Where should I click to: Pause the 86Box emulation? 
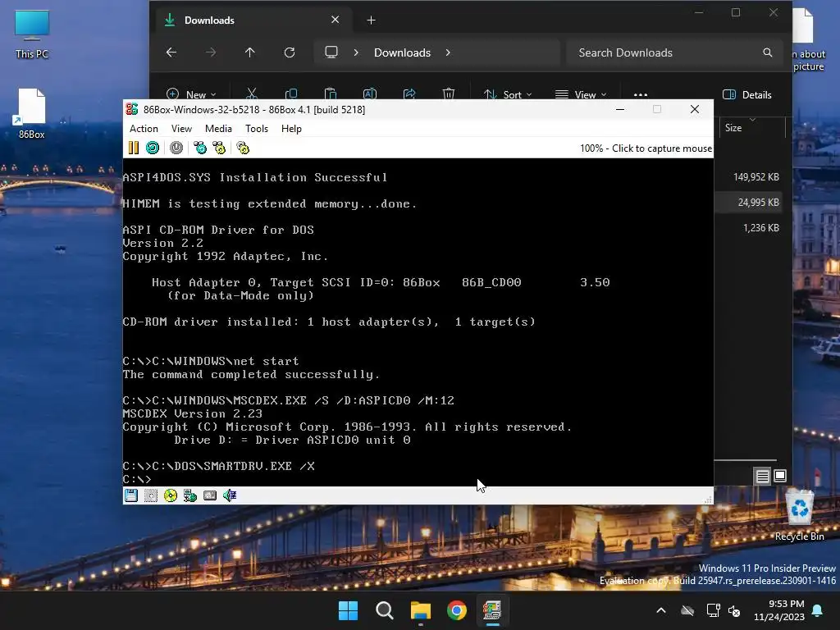134,148
